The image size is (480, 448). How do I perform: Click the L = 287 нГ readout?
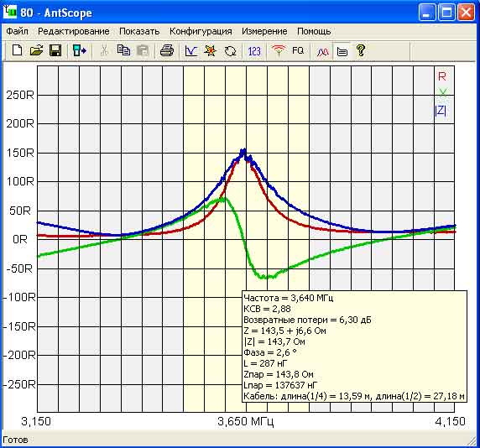265,363
